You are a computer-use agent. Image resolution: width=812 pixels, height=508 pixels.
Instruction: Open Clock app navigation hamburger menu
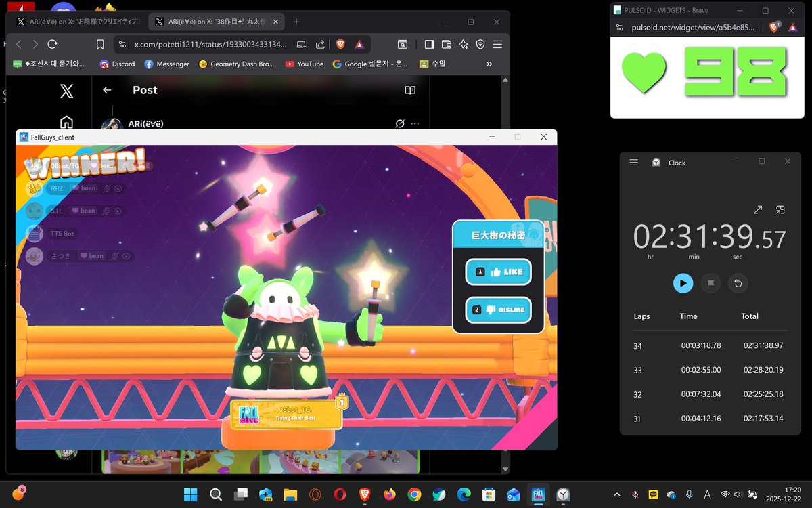coord(634,163)
